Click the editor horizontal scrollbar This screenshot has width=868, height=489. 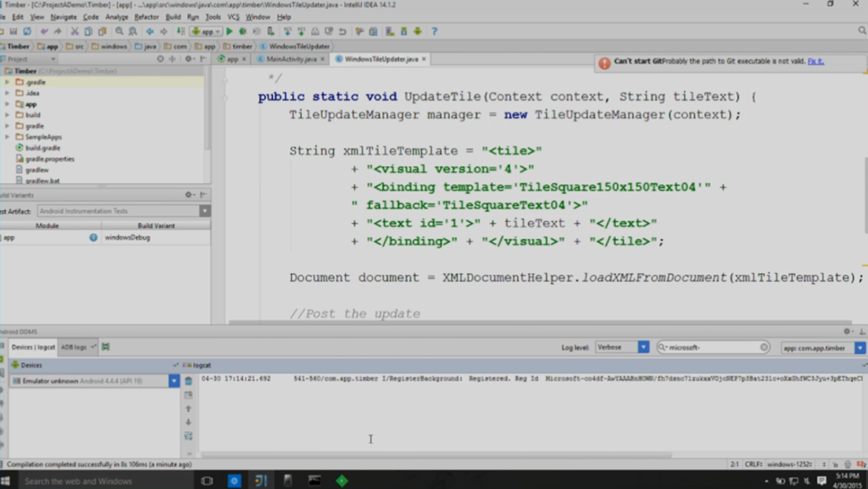540,322
